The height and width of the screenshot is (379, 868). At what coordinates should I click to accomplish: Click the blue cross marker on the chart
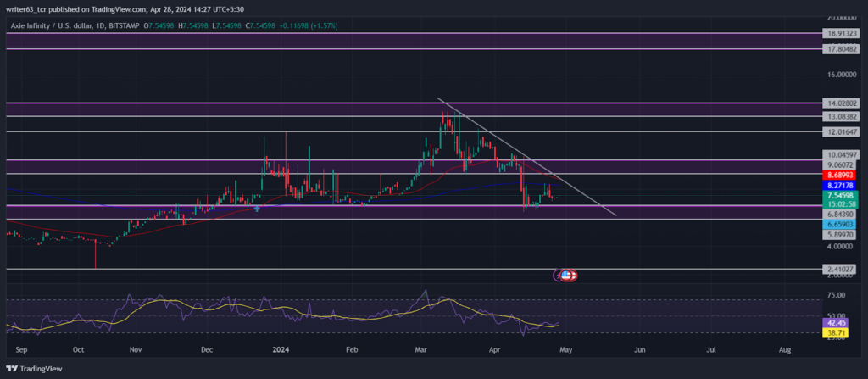(x=257, y=209)
